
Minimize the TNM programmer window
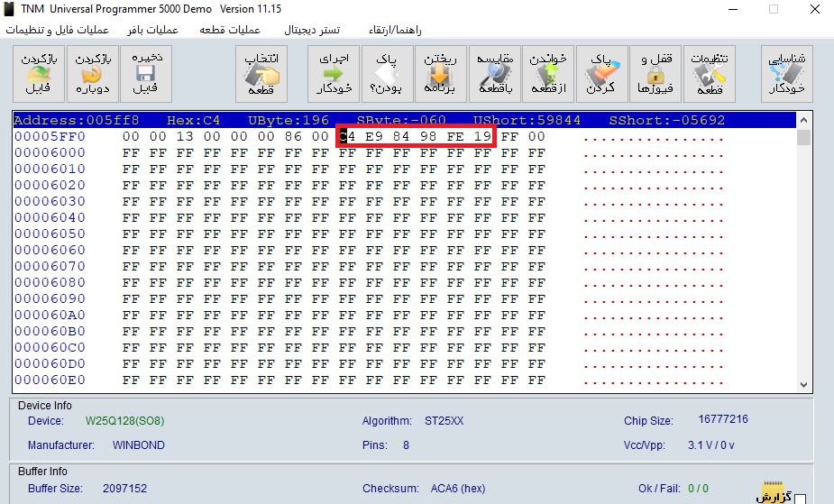pyautogui.click(x=733, y=9)
